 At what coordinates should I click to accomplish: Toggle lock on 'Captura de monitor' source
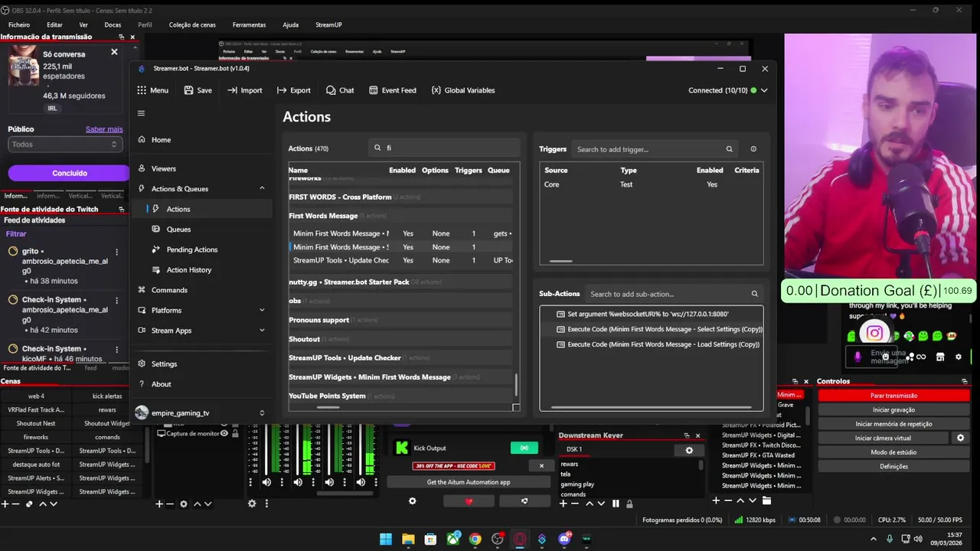(234, 434)
